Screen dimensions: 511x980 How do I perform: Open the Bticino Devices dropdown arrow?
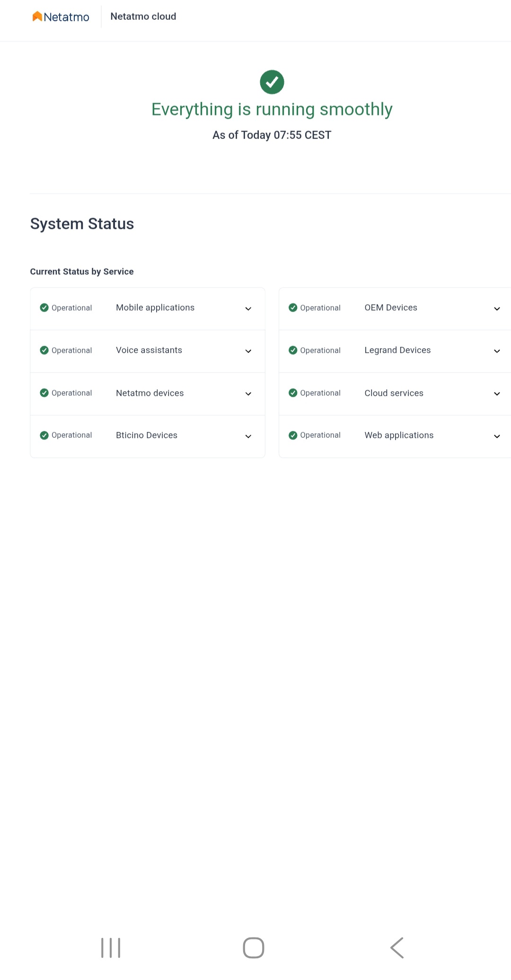click(248, 436)
